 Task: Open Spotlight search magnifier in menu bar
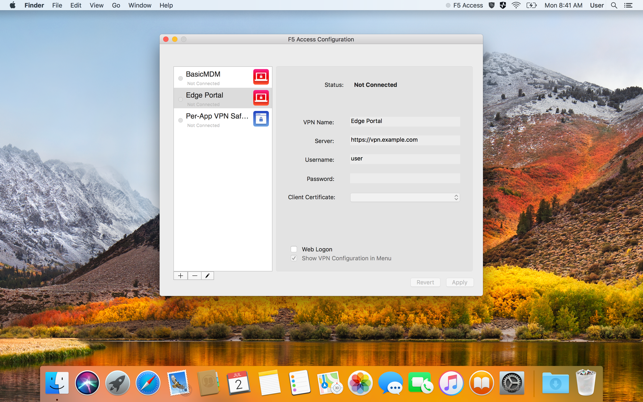click(x=614, y=6)
